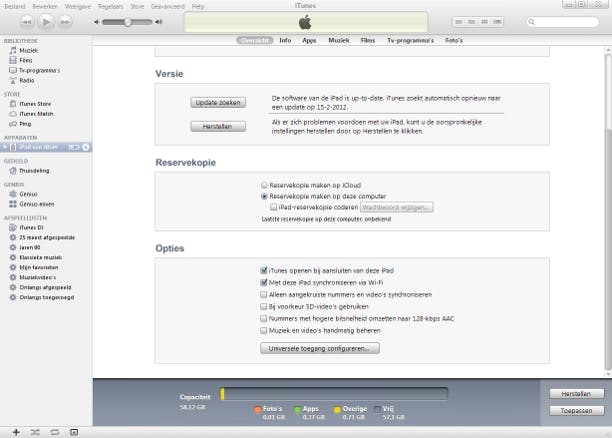Image resolution: width=612 pixels, height=438 pixels.
Task: Check Muziek en video's handmatig beheren
Action: [263, 331]
